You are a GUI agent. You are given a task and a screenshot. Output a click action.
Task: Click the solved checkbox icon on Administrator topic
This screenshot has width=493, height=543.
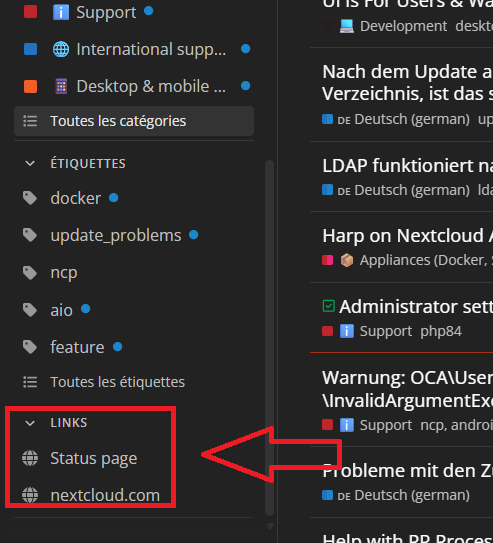[329, 306]
